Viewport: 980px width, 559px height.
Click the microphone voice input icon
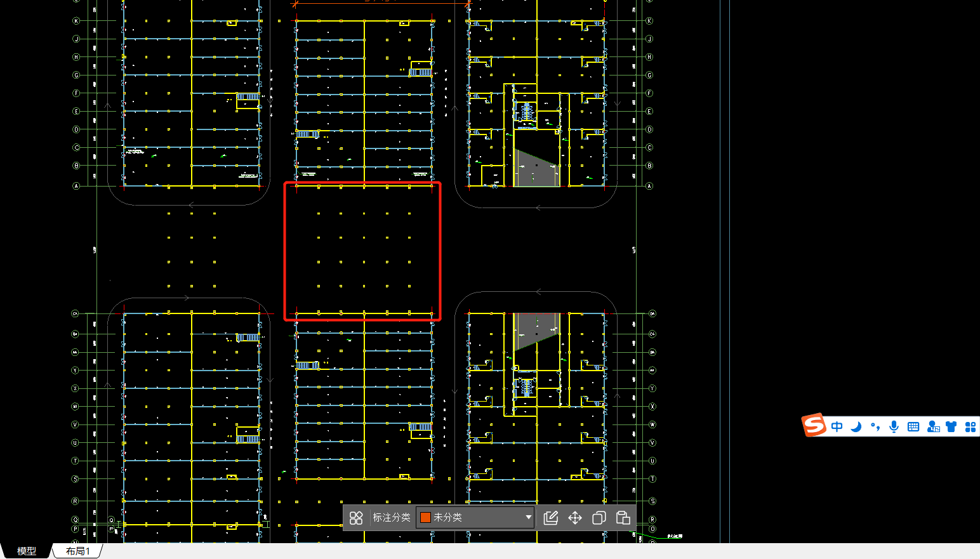894,426
